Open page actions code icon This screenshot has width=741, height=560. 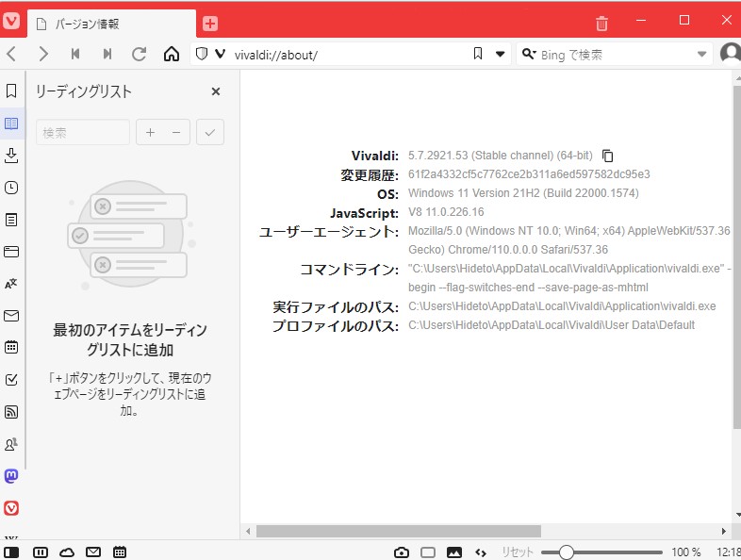[481, 552]
